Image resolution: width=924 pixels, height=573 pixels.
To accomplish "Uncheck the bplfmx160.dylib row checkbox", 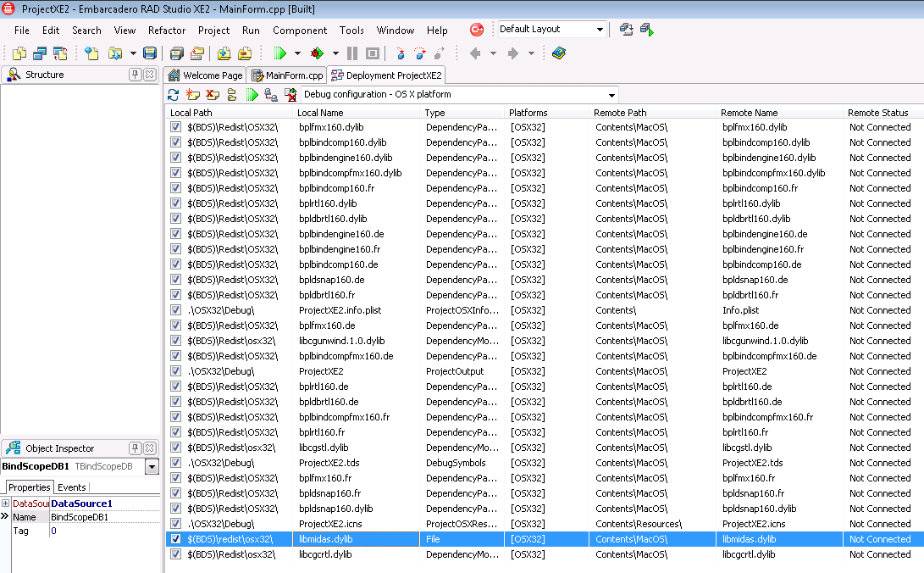I will coord(175,127).
